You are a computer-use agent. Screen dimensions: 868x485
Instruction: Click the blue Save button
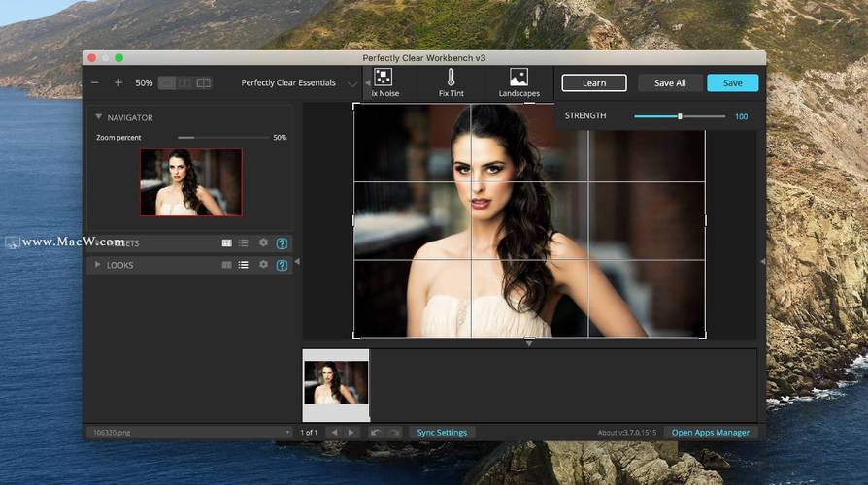tap(732, 83)
